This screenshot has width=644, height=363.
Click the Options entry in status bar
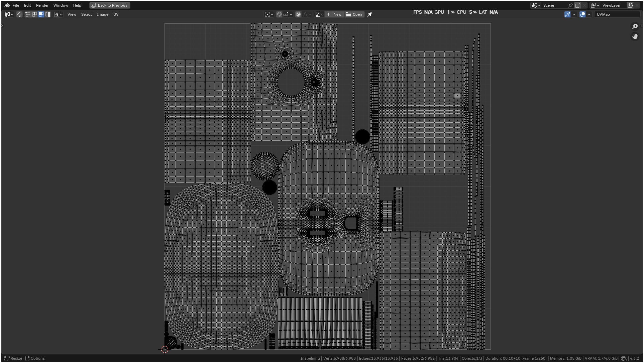click(x=35, y=358)
